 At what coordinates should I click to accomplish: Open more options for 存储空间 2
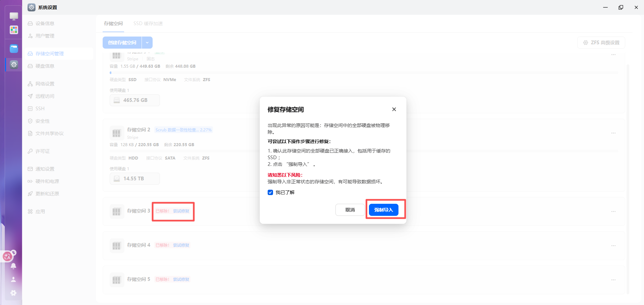(613, 133)
